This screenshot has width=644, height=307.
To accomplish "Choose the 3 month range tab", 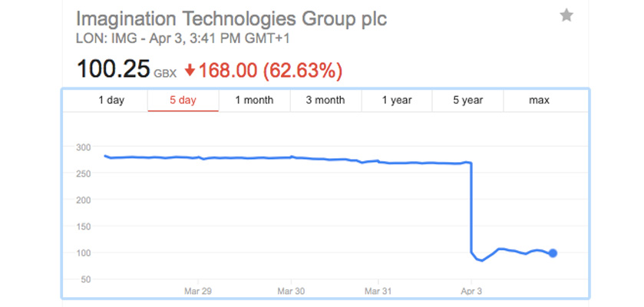I will (x=325, y=100).
